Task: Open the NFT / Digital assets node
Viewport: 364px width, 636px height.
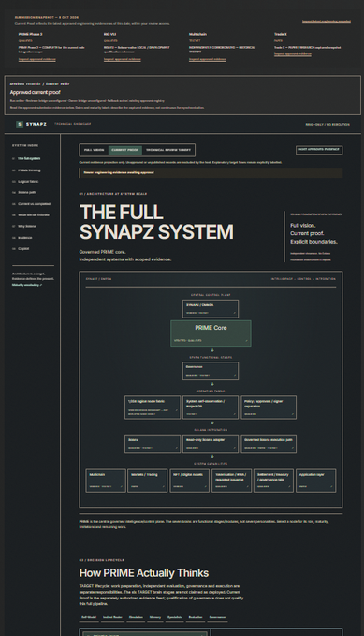Action: click(190, 481)
